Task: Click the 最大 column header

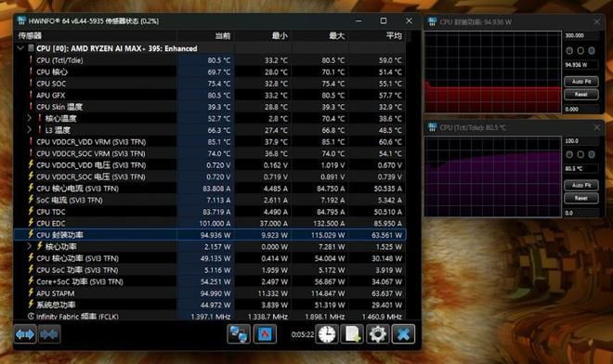Action: [x=336, y=36]
